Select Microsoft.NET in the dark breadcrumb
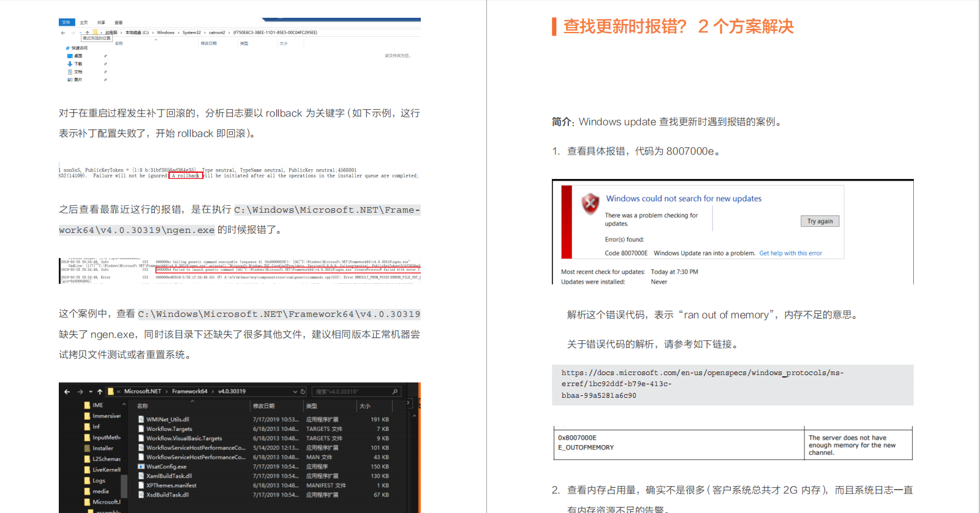This screenshot has height=513, width=980. click(x=143, y=391)
